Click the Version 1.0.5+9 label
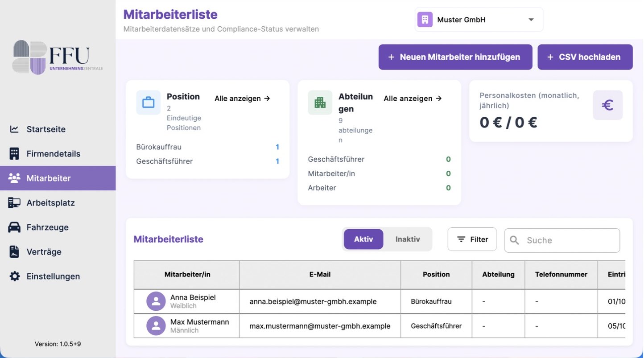 [x=58, y=344]
